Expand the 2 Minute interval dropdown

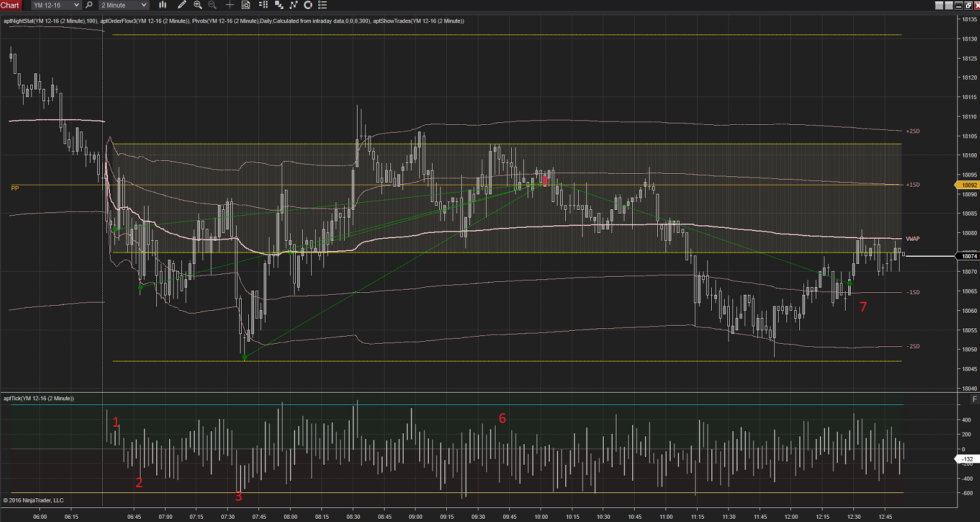click(x=124, y=5)
